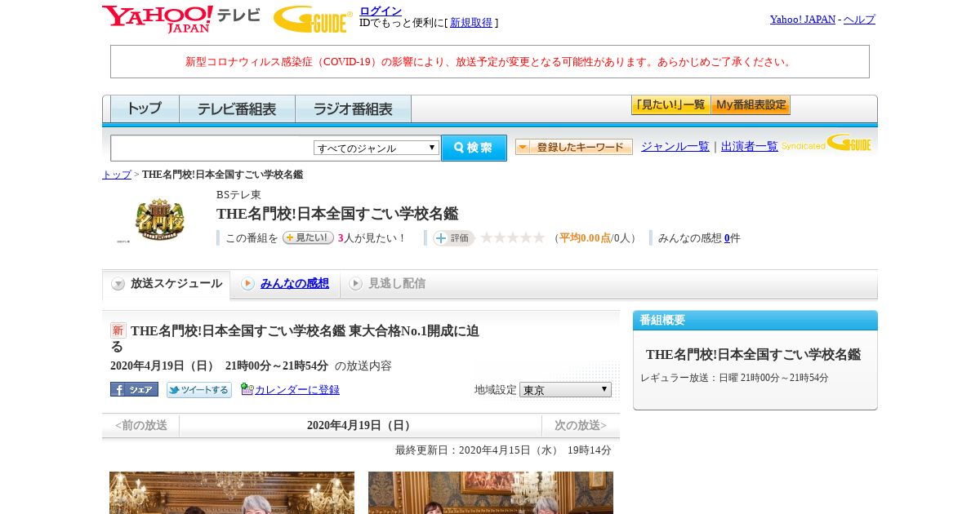Open the 出演者一覧 link
Image resolution: width=980 pixels, height=514 pixels.
pos(750,147)
